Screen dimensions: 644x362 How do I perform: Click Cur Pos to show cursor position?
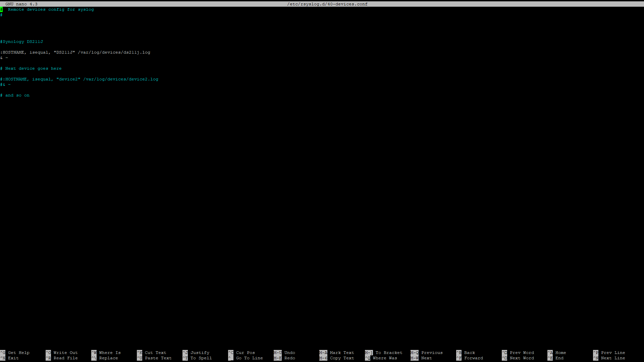[245, 353]
